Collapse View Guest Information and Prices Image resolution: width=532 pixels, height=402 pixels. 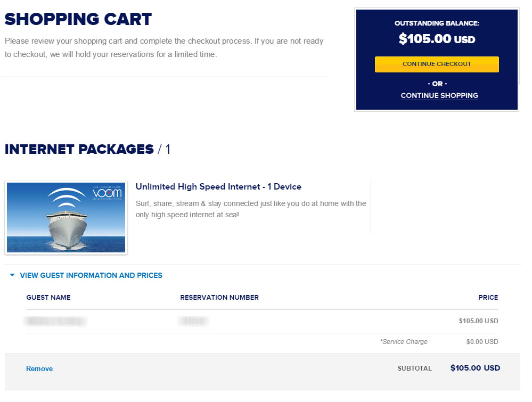[91, 275]
